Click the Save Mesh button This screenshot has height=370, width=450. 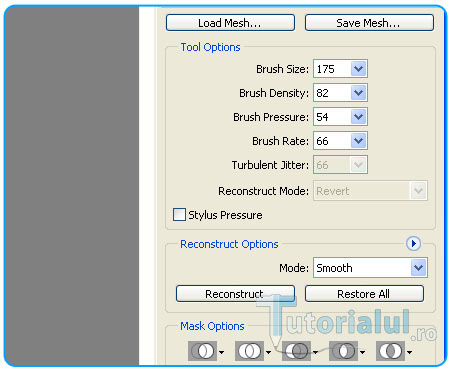369,23
